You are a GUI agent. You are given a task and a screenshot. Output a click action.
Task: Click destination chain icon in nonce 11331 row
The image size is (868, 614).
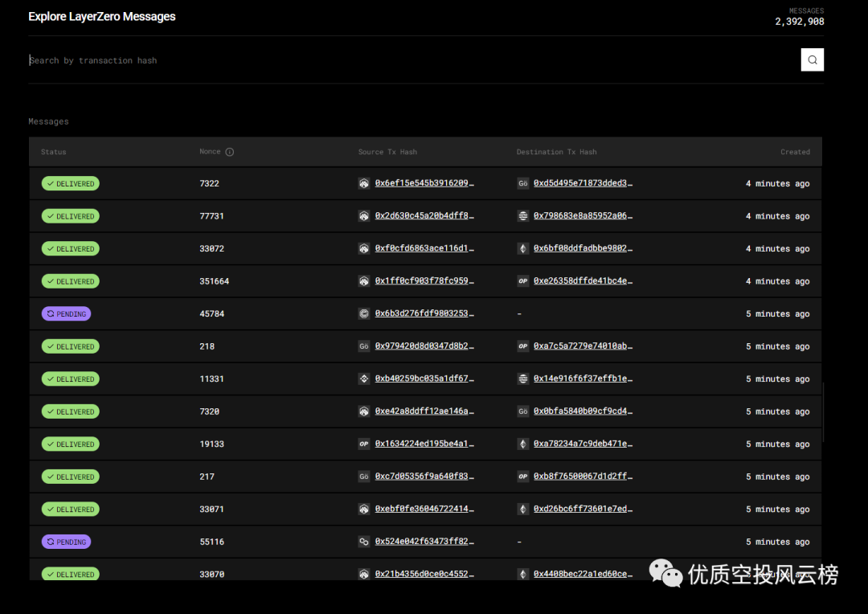[522, 379]
